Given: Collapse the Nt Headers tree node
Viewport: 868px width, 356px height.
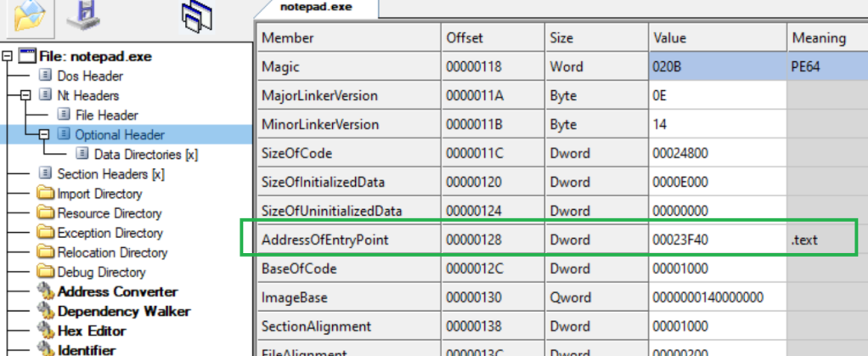Looking at the screenshot, I should pos(25,96).
